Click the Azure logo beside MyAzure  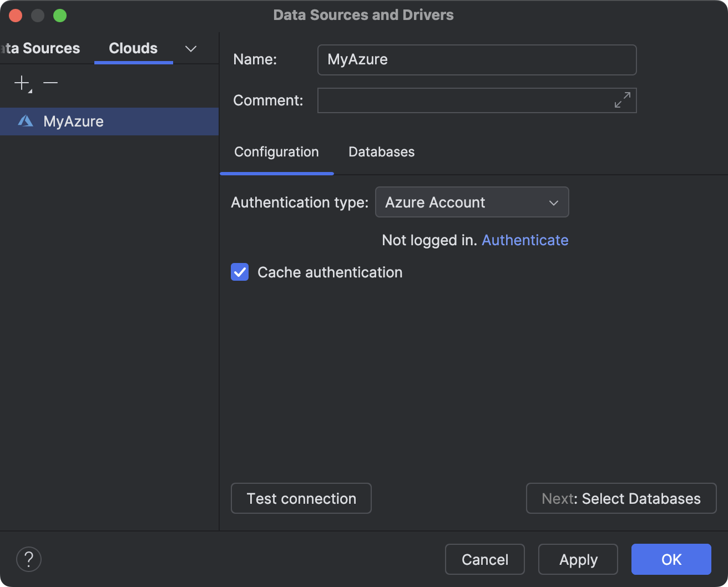tap(26, 121)
